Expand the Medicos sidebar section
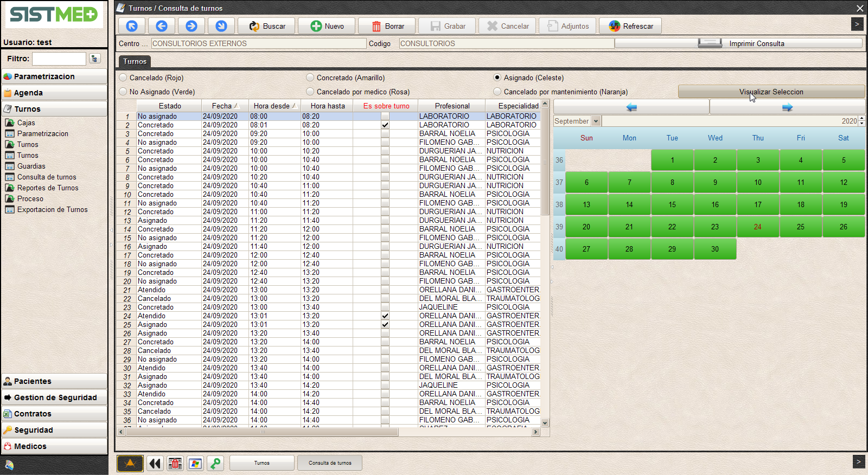This screenshot has width=868, height=475. (x=54, y=446)
